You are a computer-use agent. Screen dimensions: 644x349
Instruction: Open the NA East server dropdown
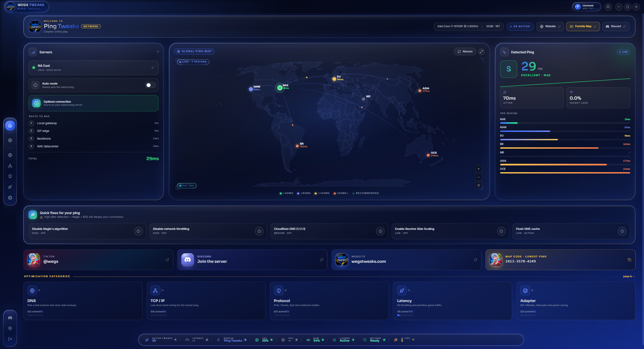[94, 68]
